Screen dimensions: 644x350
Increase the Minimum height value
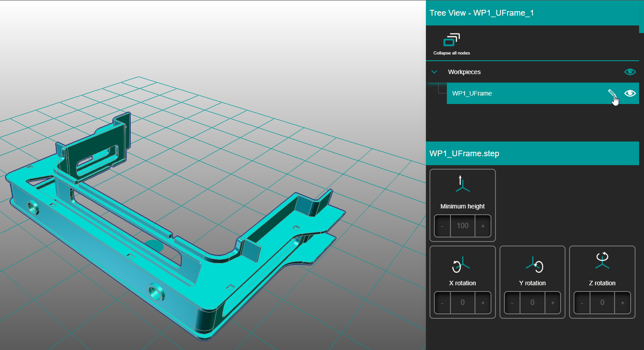pos(483,226)
